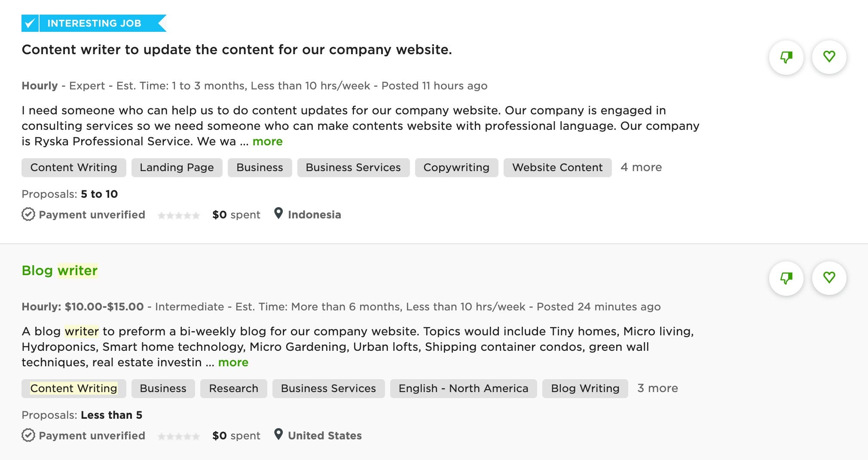868x460 pixels.
Task: Expand the first job description with more link
Action: coord(267,141)
